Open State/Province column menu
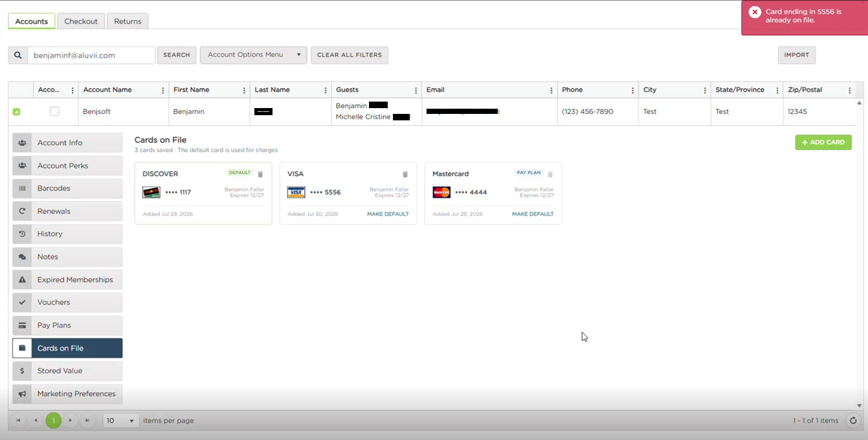 tap(777, 91)
